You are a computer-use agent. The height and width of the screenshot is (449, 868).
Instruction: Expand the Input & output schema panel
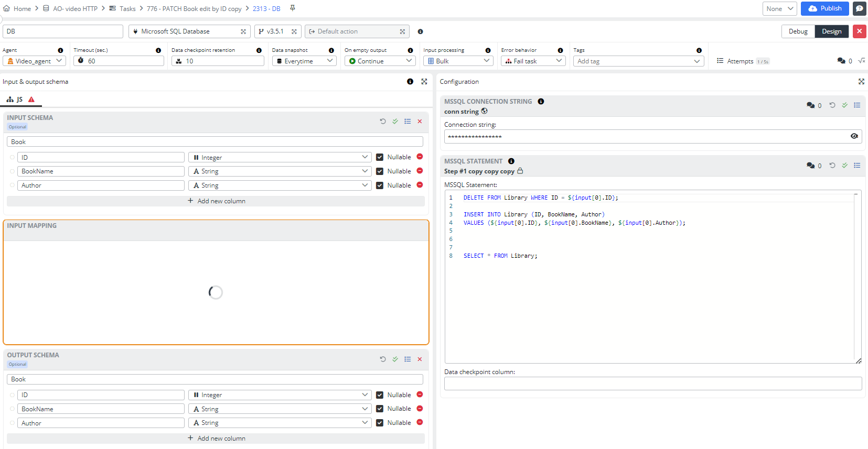click(424, 82)
